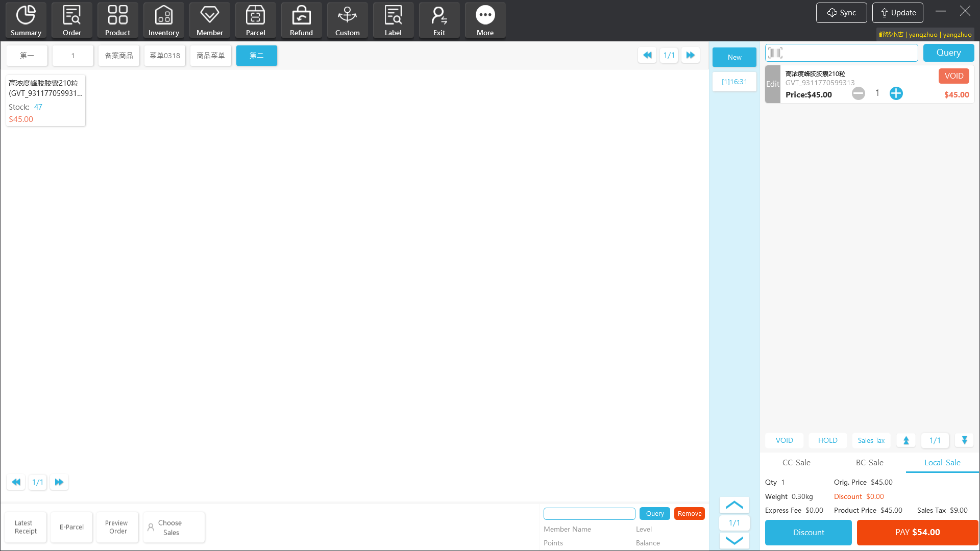980x551 pixels.
Task: Click up chevron in order list
Action: pyautogui.click(x=734, y=505)
